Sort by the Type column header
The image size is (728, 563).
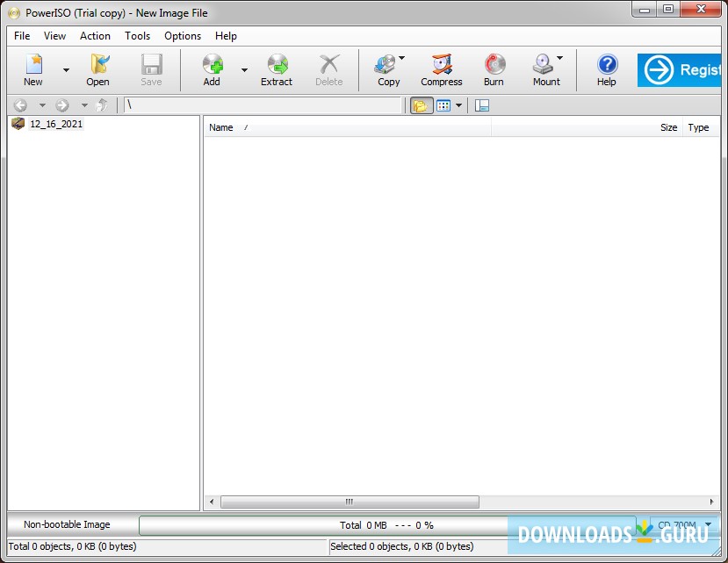coord(701,127)
